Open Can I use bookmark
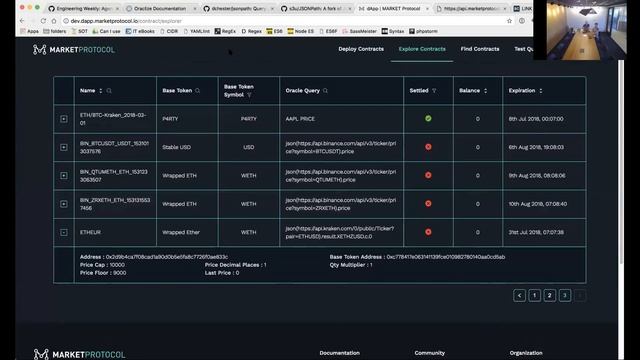This screenshot has height=360, width=640. click(x=106, y=31)
